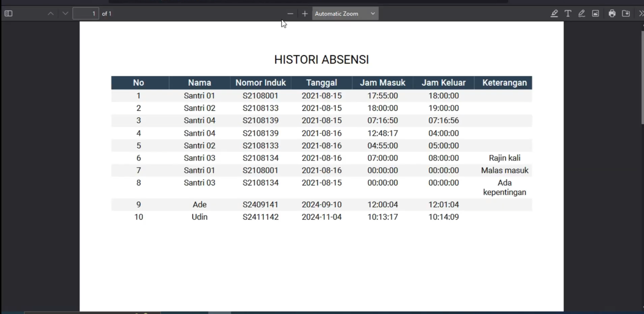Screen dimensions: 644x314
Task: Download the PDF file
Action: [x=626, y=13]
